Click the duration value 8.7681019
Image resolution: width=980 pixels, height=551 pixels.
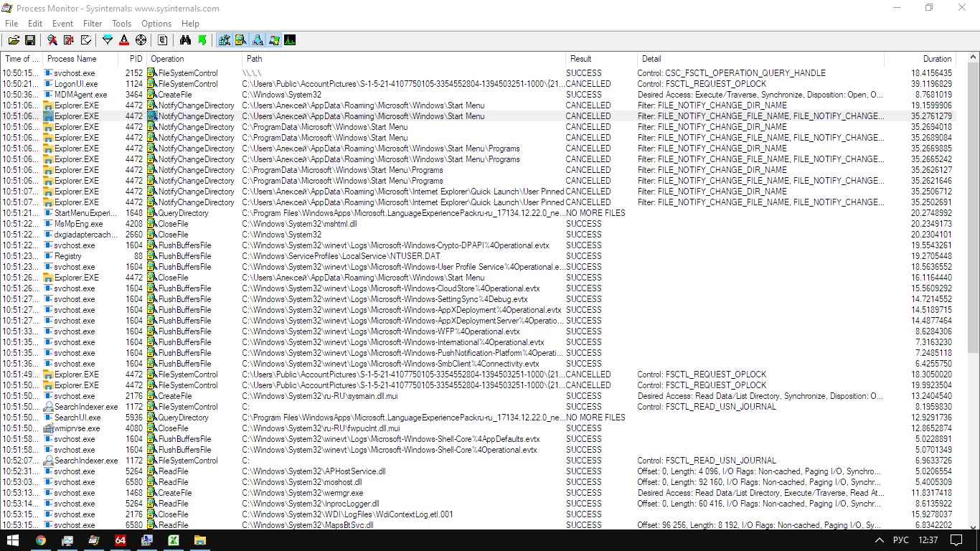(934, 95)
